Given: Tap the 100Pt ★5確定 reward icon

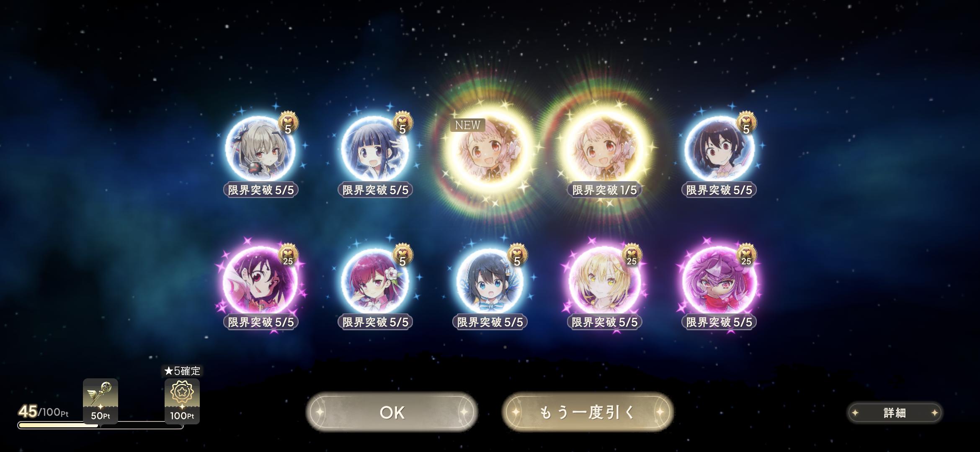Looking at the screenshot, I should tap(182, 401).
